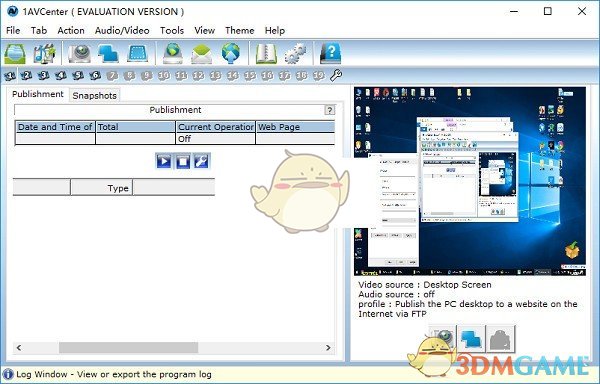Switch to profile number 4
The height and width of the screenshot is (384, 600).
click(x=61, y=76)
